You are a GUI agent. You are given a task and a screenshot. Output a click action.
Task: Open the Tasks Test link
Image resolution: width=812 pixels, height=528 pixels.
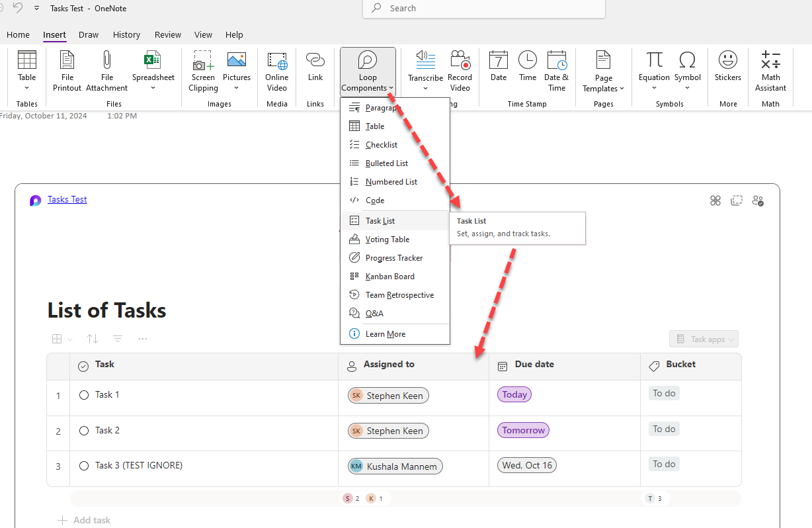(x=67, y=200)
